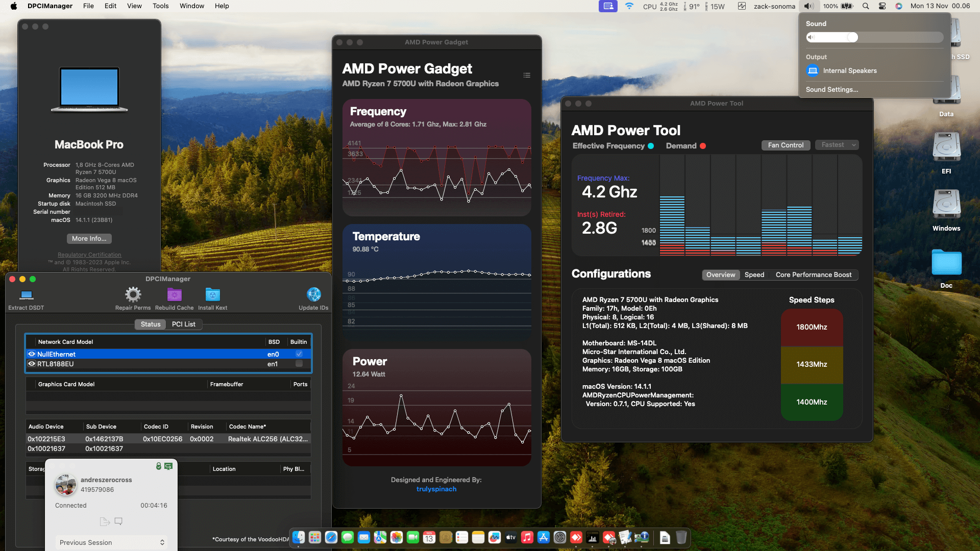Click the Install Kext folder icon
This screenshot has width=980, height=551.
212,294
